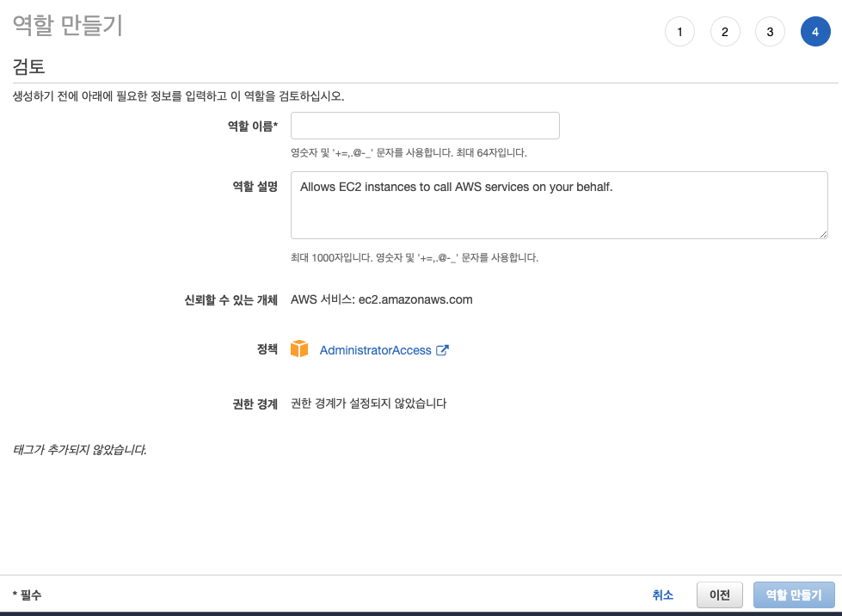The image size is (842, 616).
Task: Click the external link icon beside AdministratorAccess
Action: click(442, 350)
